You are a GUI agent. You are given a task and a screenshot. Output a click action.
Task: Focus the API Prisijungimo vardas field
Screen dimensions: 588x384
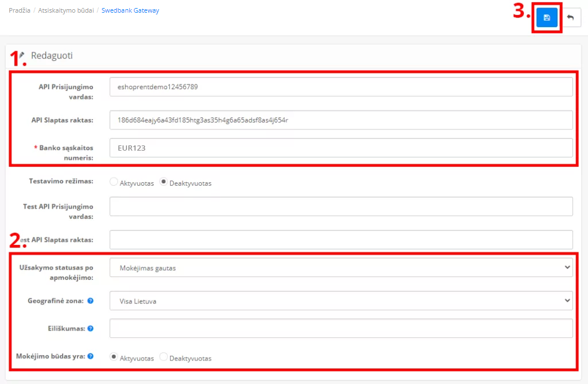(x=341, y=87)
